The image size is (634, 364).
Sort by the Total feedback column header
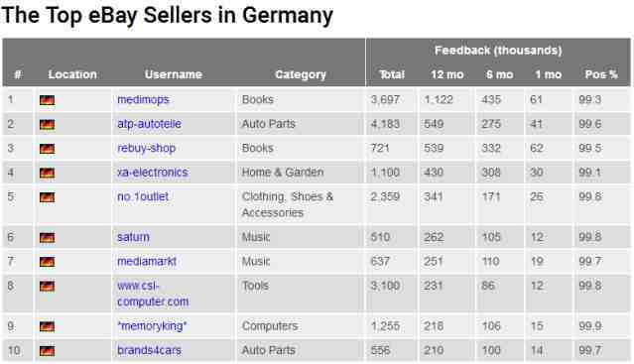[392, 74]
